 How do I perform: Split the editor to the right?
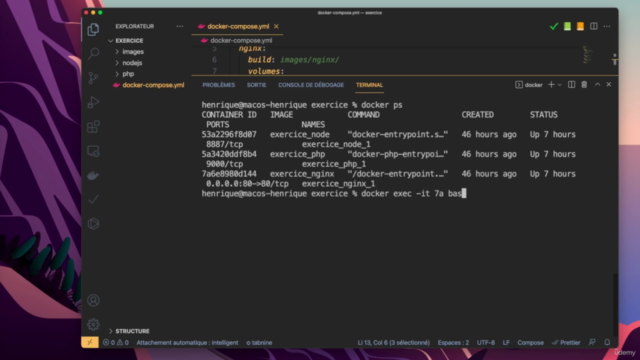[x=594, y=27]
